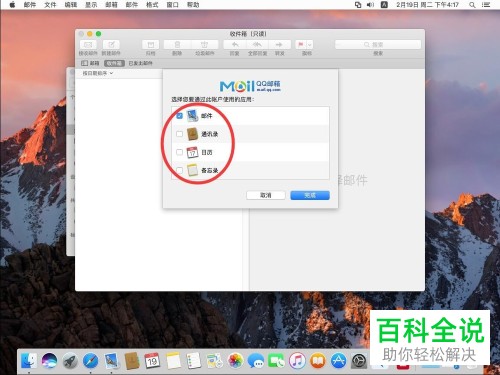
Task: Open Notes from the Dock
Action: click(173, 361)
